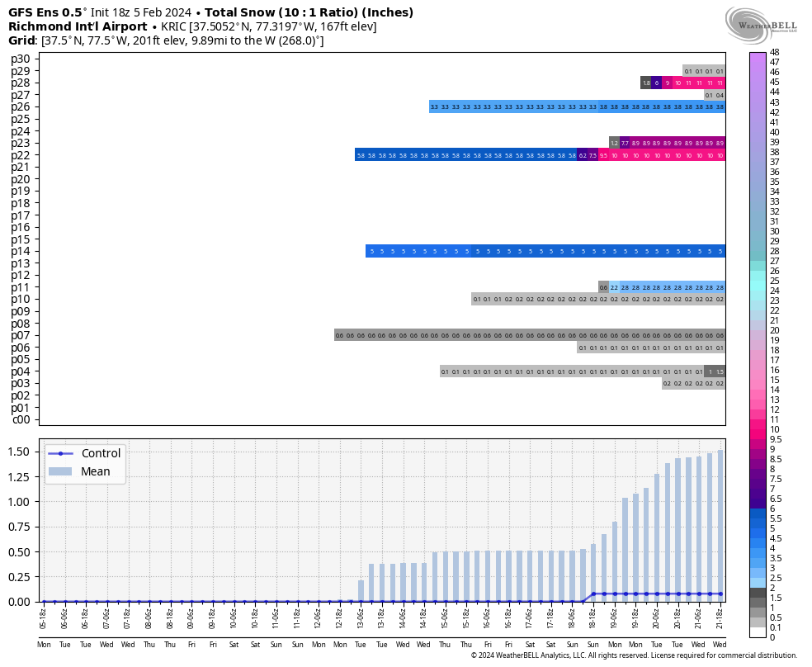This screenshot has height=667, width=812.
Task: Click the 0.00 y-axis value
Action: click(19, 602)
